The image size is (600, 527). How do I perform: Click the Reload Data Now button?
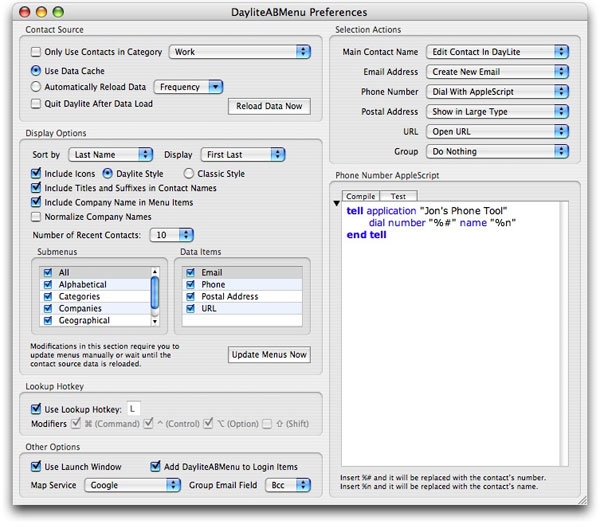click(x=269, y=106)
